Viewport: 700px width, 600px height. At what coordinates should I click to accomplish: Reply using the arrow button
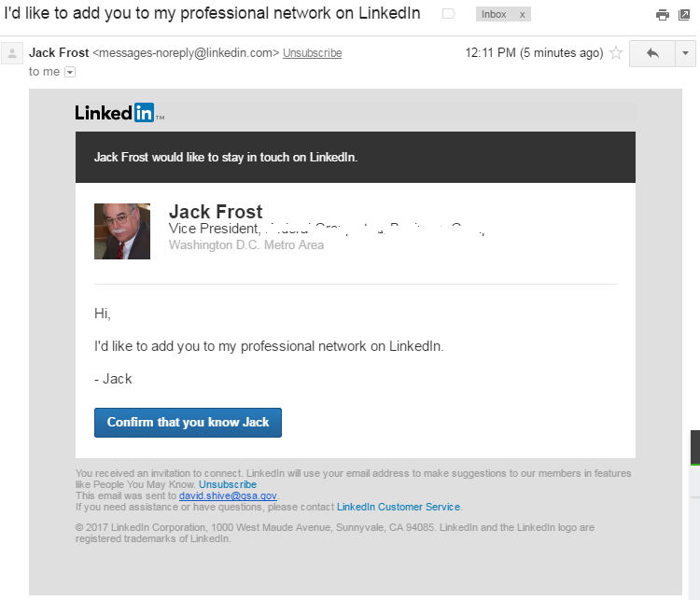point(652,53)
